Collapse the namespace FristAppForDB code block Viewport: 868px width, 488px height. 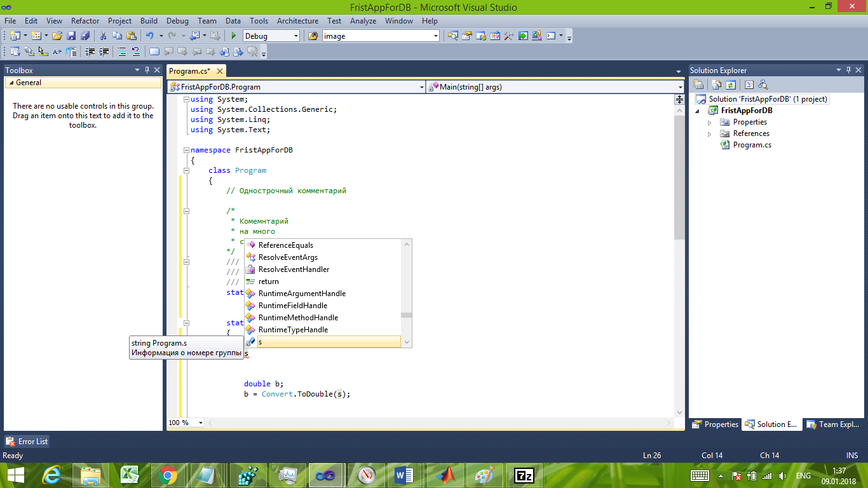pos(186,150)
